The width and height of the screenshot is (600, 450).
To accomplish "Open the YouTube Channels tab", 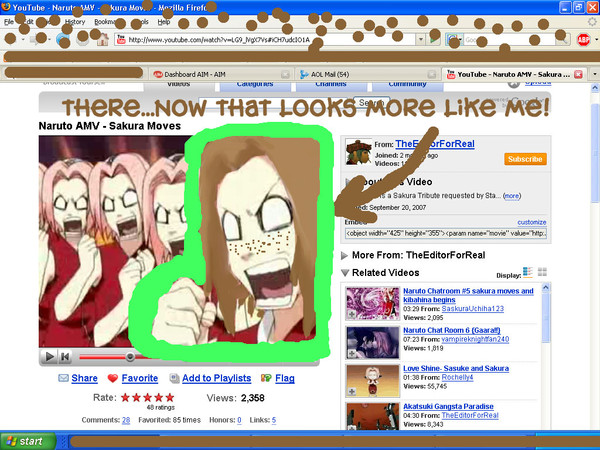I will (x=331, y=86).
